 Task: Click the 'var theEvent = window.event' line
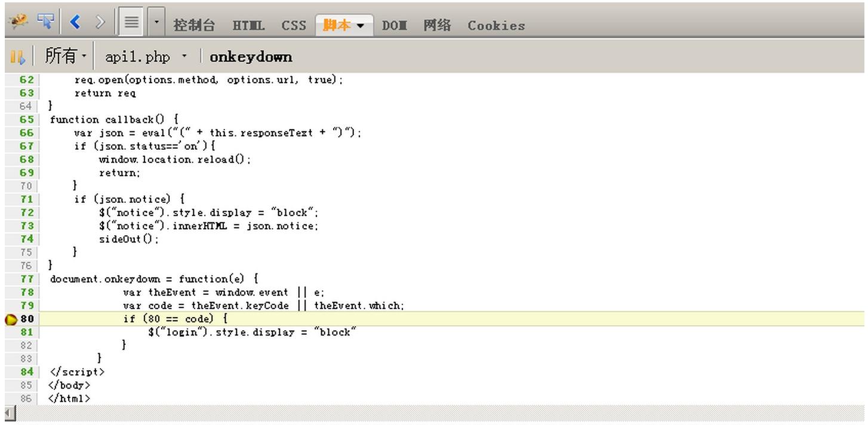(x=224, y=292)
